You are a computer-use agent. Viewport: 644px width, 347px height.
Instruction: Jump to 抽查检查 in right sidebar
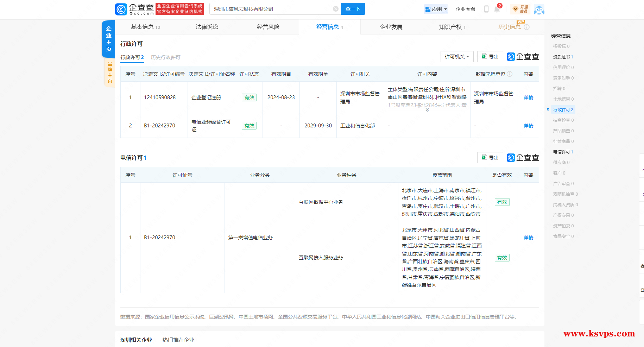tap(563, 120)
